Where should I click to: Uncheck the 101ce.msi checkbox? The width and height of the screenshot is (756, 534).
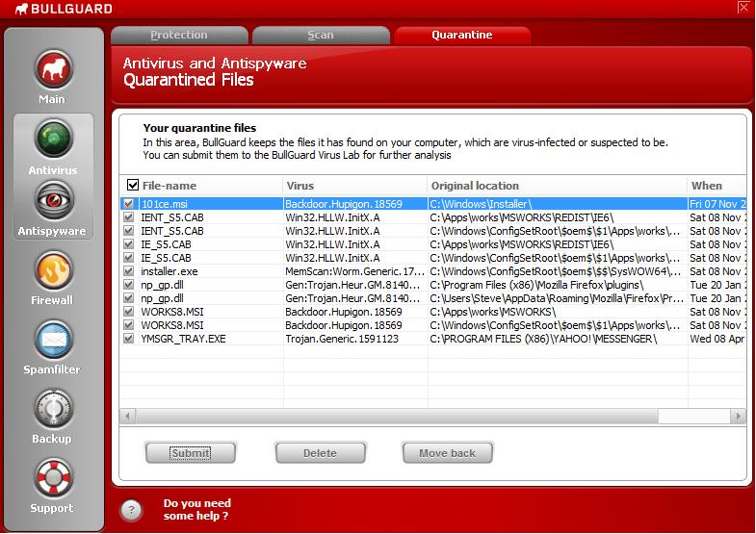(128, 204)
